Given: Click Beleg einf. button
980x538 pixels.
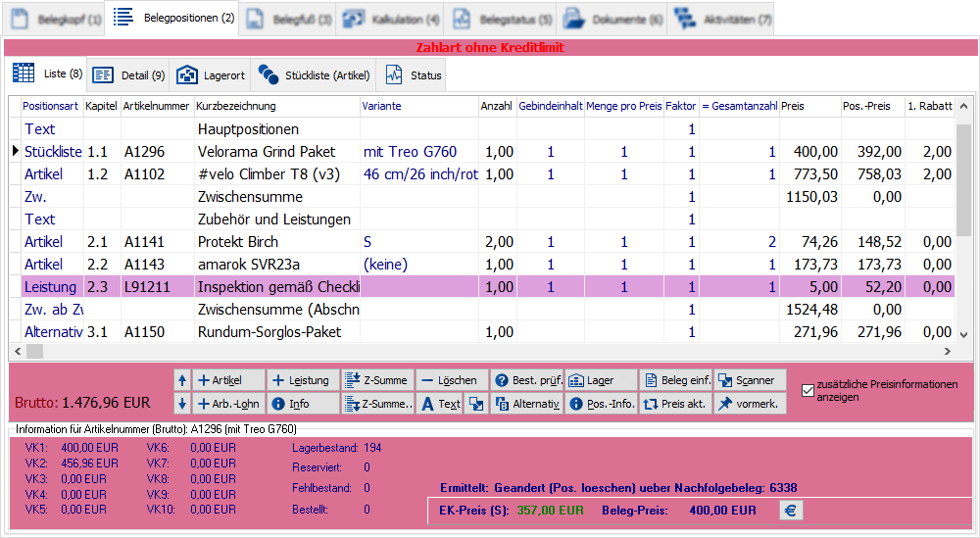Looking at the screenshot, I should pos(675,380).
